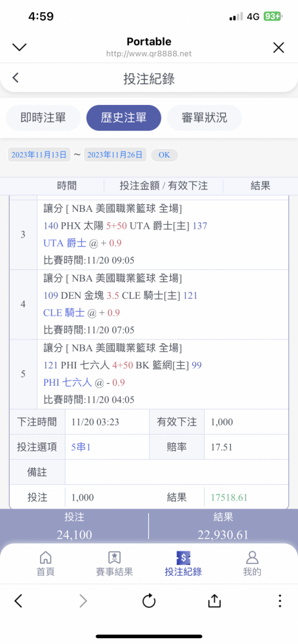Close the Portable browser with X icon
Screen dimensions: 298x644
279,48
